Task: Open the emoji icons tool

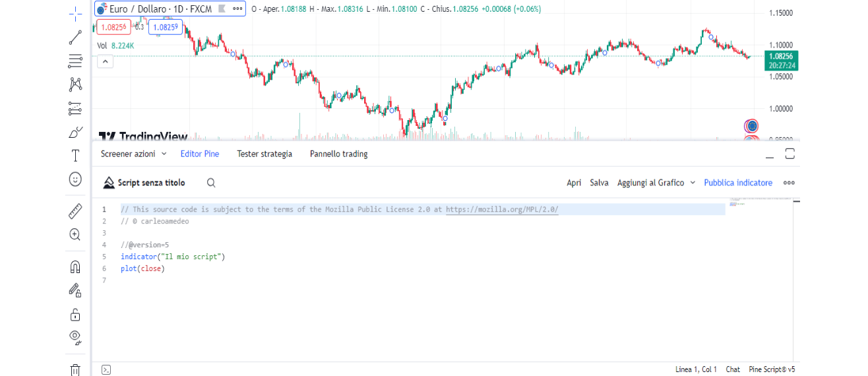Action: point(75,179)
